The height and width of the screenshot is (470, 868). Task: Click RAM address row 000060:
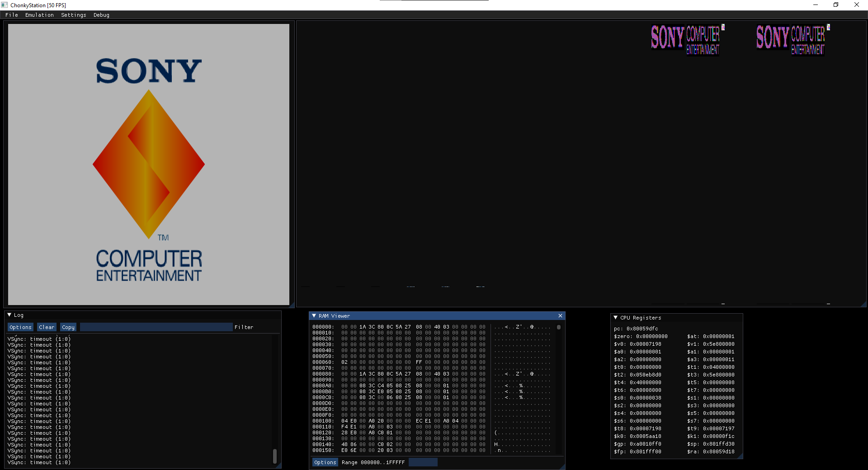tap(323, 362)
